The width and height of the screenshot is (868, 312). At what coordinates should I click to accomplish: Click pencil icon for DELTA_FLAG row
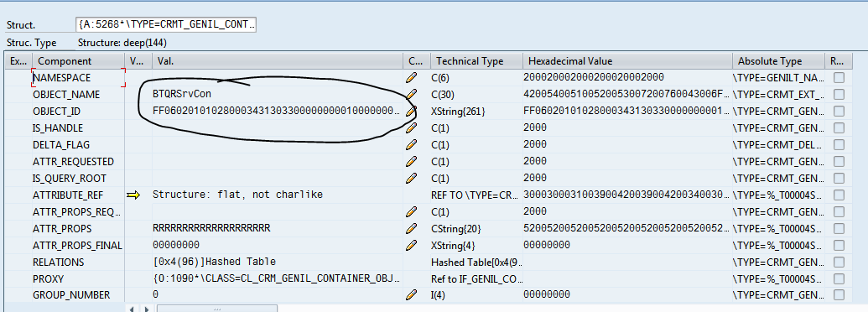pos(411,145)
